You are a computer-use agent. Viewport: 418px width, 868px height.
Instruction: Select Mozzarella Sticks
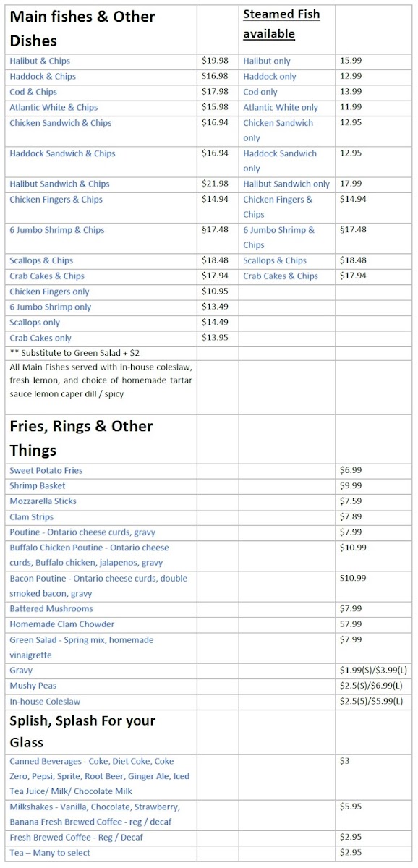tap(43, 501)
